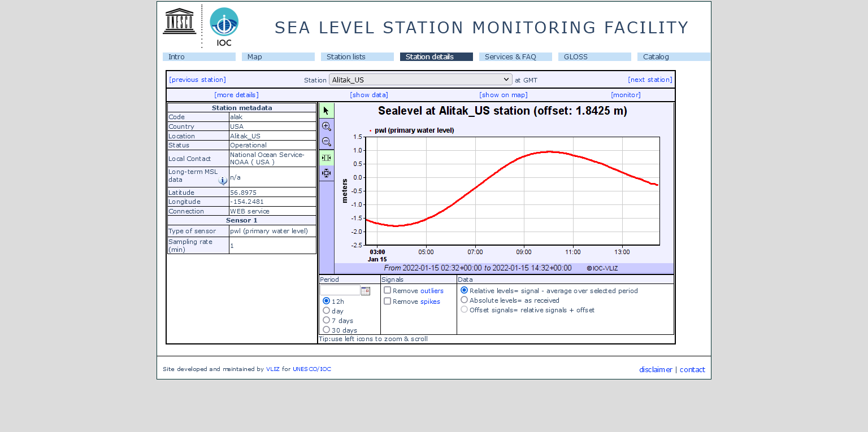This screenshot has height=432, width=868.
Task: Click the Country value USA
Action: coord(237,126)
